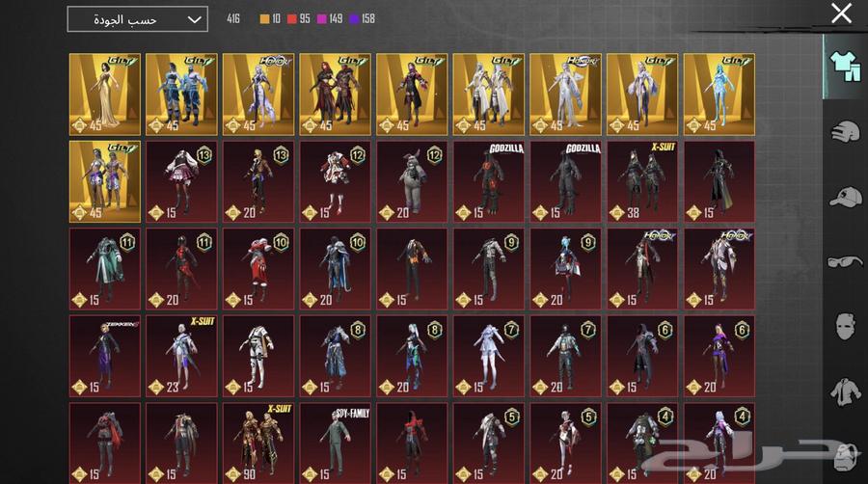Pick the X-Suit outfit costing 38
Image resolution: width=868 pixels, height=484 pixels.
pyautogui.click(x=642, y=181)
